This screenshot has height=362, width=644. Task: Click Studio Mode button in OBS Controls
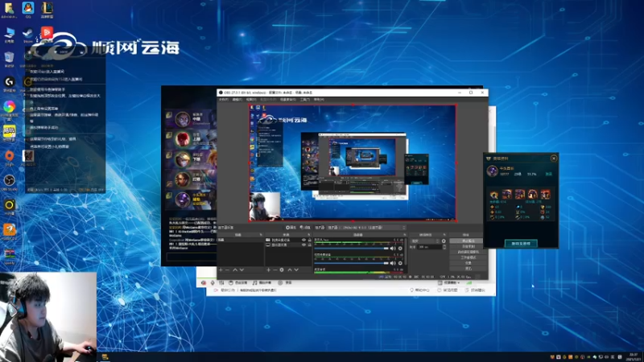(x=469, y=257)
